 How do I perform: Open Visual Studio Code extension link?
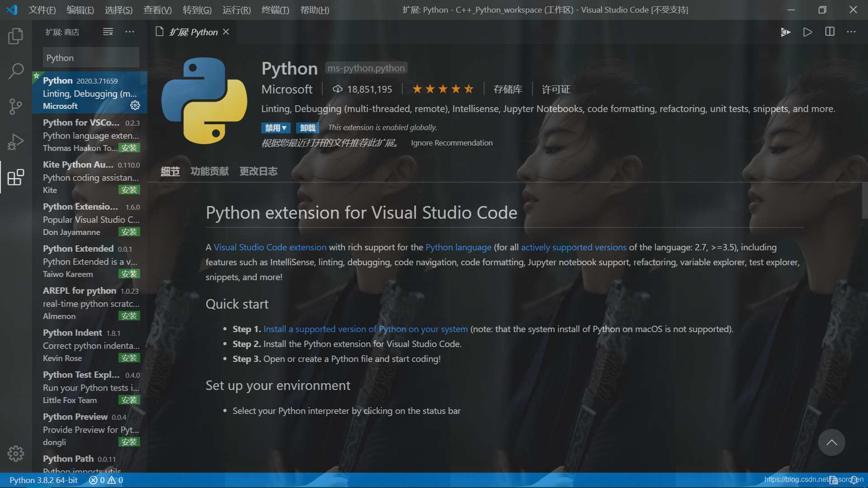[x=270, y=247]
